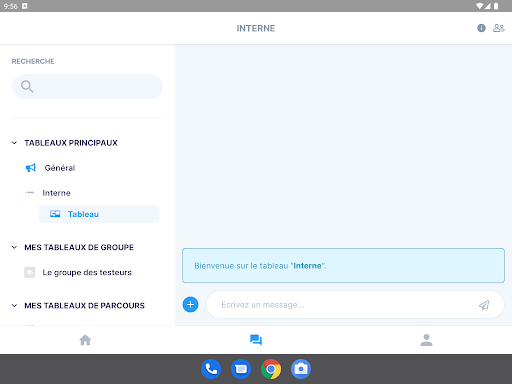Go to the Home tab
Screen dimensions: 512x384
pos(85,340)
